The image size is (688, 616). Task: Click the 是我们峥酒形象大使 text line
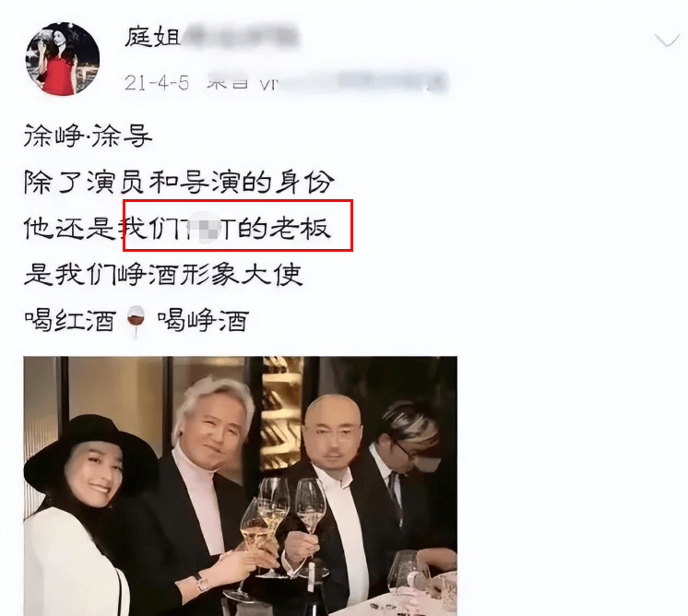click(163, 274)
